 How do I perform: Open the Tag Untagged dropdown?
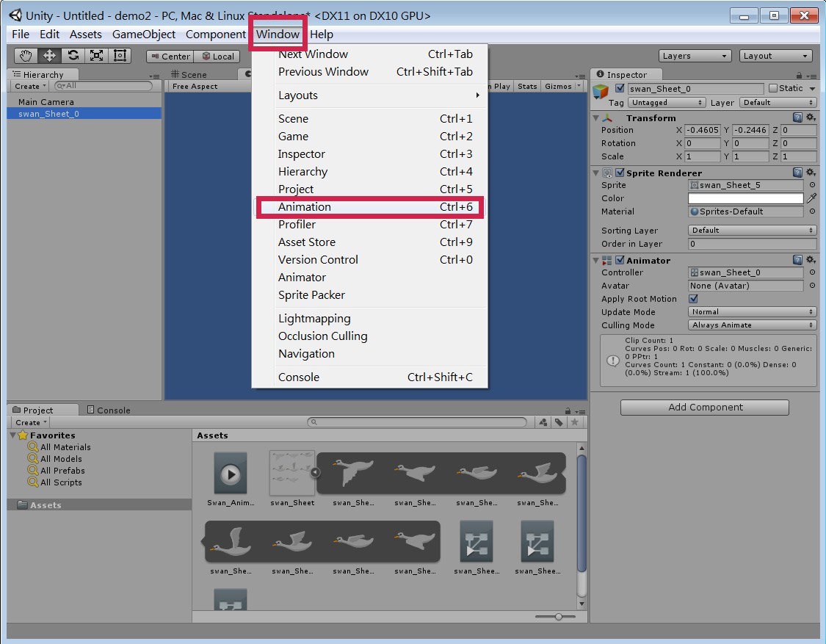[x=666, y=102]
